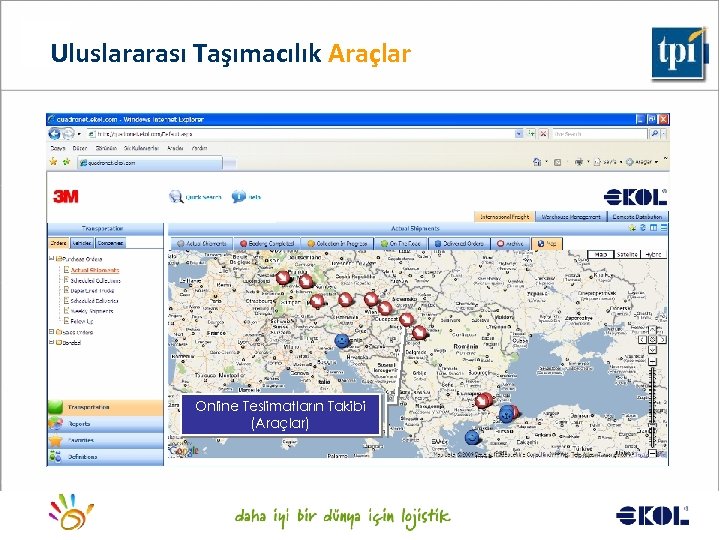Viewport: 720px width, 540px height.
Task: Open Follow Up tree item
Action: click(x=82, y=321)
